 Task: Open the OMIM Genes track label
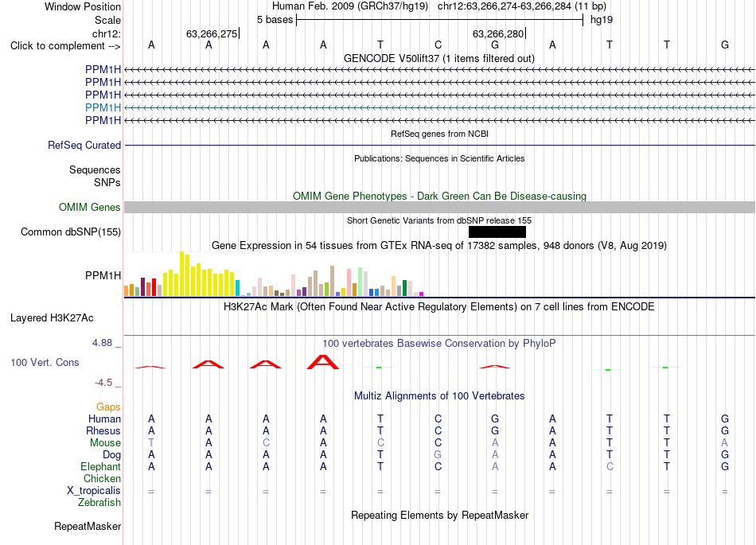[x=89, y=207]
